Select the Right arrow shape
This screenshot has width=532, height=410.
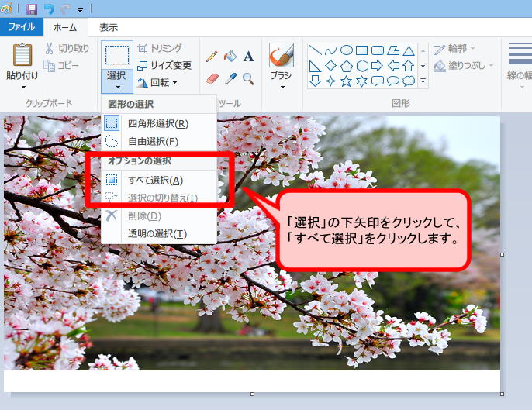click(x=377, y=65)
